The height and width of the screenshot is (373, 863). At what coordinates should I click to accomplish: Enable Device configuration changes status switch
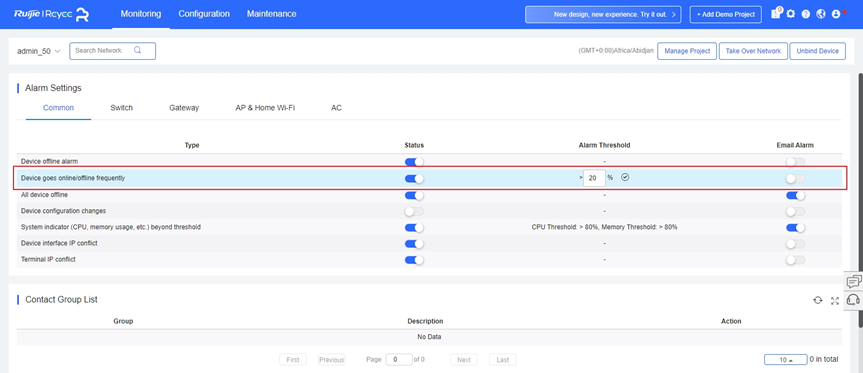click(x=414, y=211)
